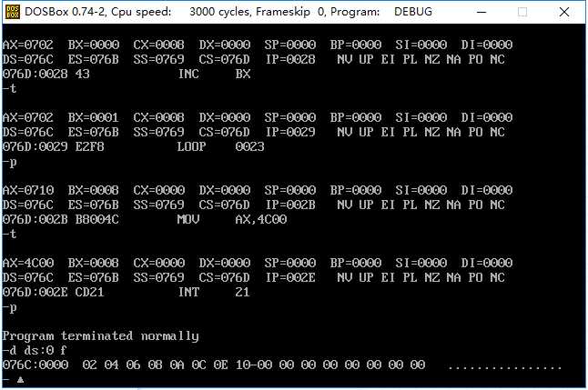Click byte 10 in memory dump
Viewport: 588px width, 390px height.
tap(243, 365)
